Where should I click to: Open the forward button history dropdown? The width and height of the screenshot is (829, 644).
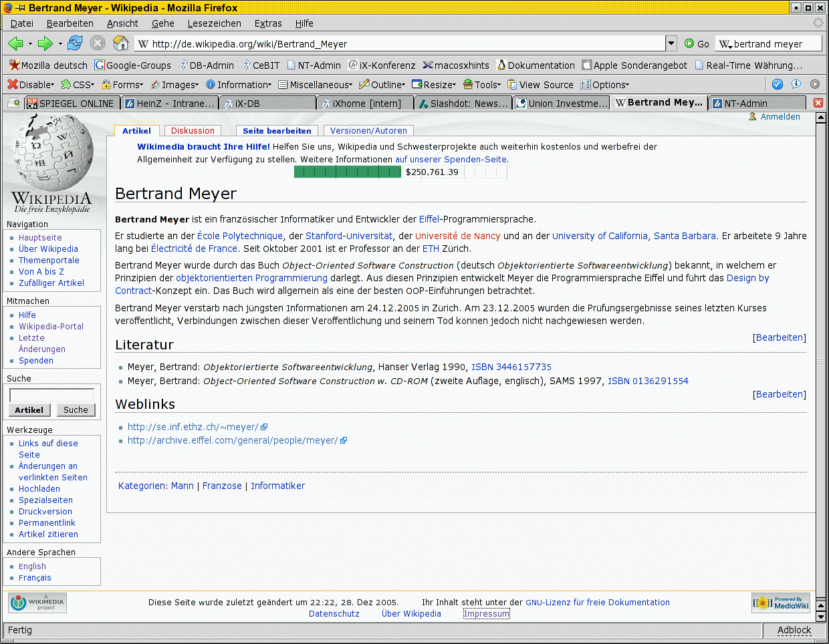pyautogui.click(x=60, y=44)
